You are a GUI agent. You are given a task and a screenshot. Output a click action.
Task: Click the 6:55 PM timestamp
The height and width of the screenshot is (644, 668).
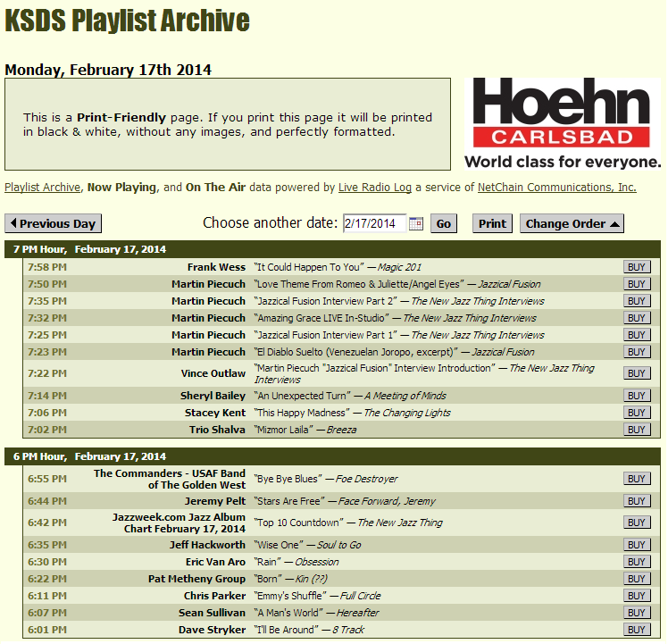point(47,479)
